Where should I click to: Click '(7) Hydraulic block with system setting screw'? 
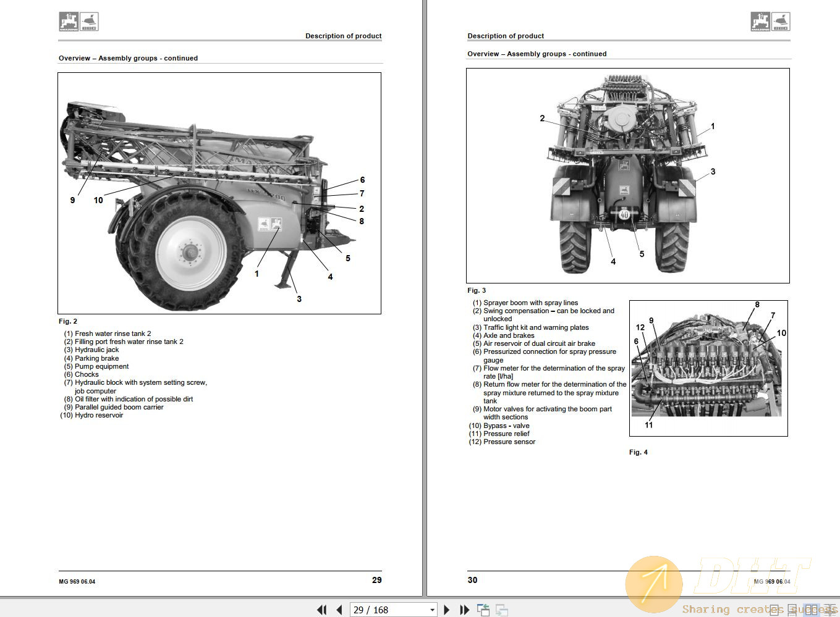pos(135,382)
